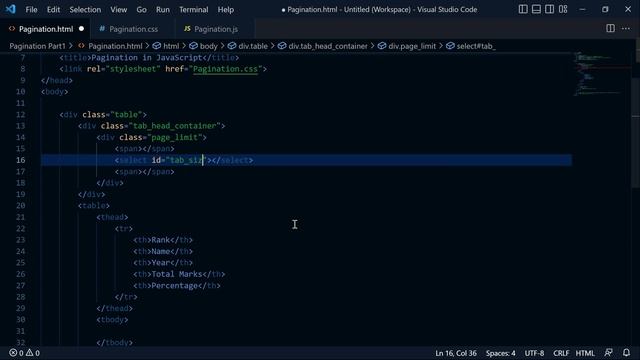The height and width of the screenshot is (360, 640).
Task: Toggle secondary side bar layout icon
Action: pyautogui.click(x=549, y=9)
